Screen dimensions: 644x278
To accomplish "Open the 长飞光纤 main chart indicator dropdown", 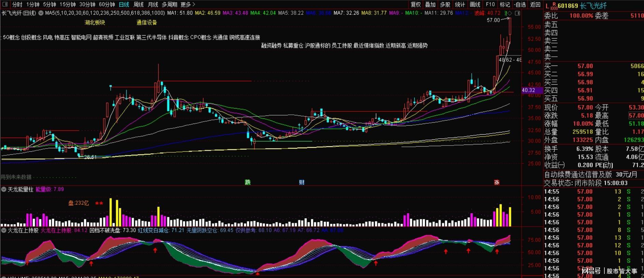I will pyautogui.click(x=41, y=13).
